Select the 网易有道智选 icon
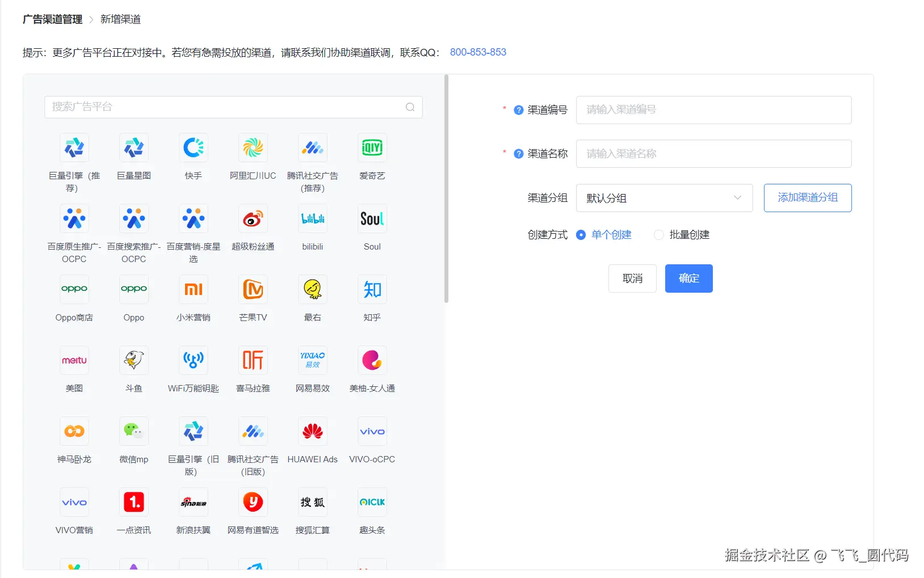The image size is (924, 578). (253, 502)
